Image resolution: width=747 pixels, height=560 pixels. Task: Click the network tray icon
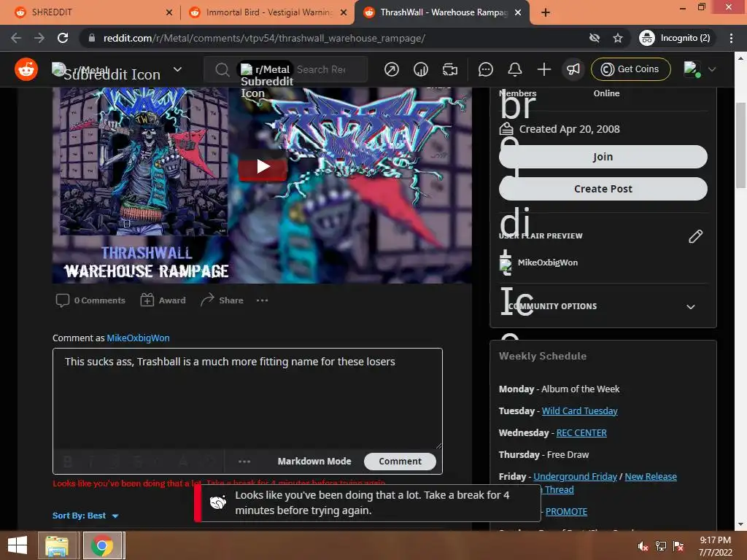[660, 546]
